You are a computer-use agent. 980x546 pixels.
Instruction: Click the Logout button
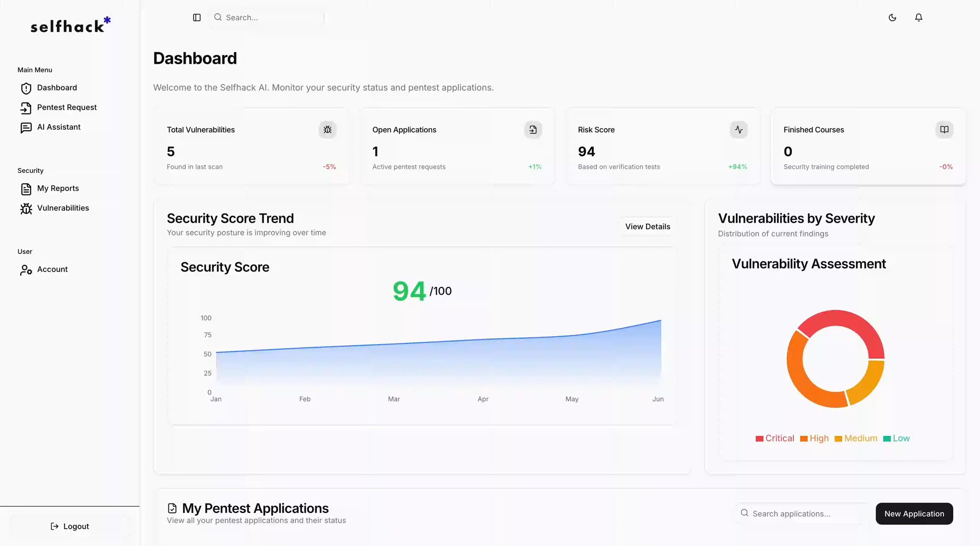point(70,526)
